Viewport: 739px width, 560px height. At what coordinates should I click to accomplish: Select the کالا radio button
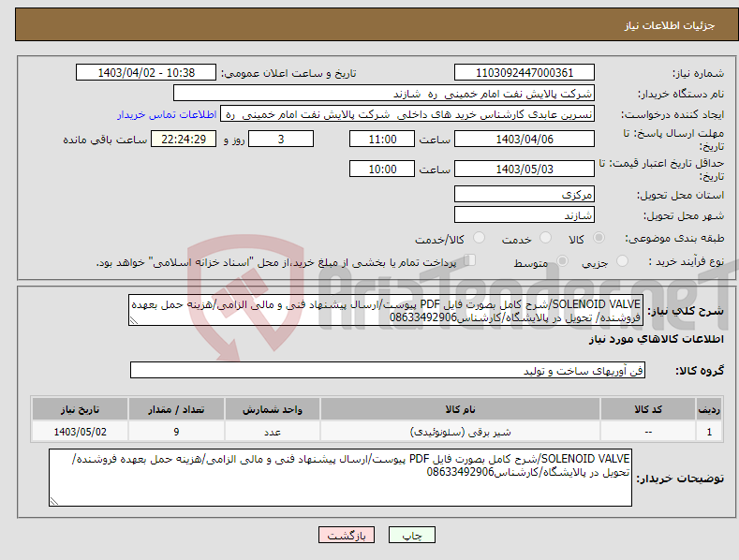coord(599,238)
